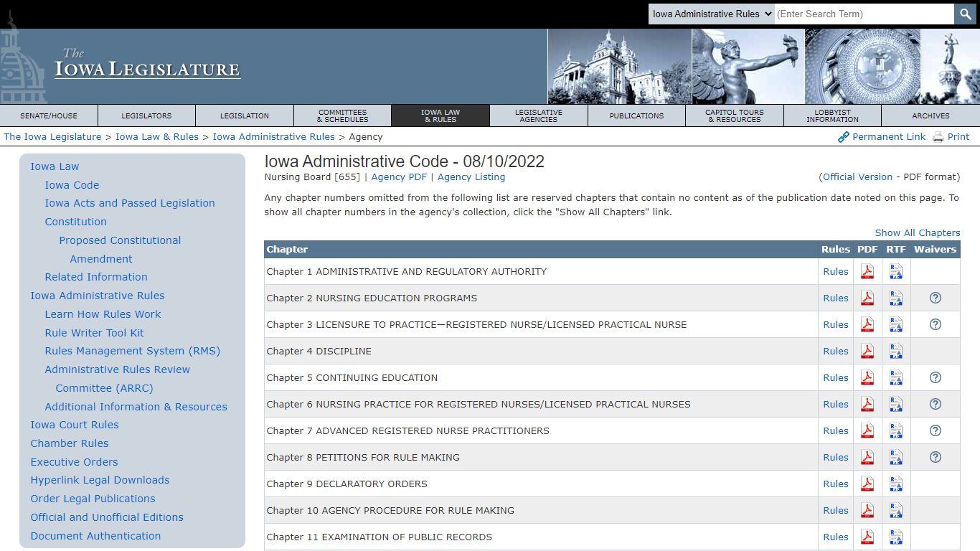Open the Publications menu
980x551 pixels.
[x=636, y=116]
